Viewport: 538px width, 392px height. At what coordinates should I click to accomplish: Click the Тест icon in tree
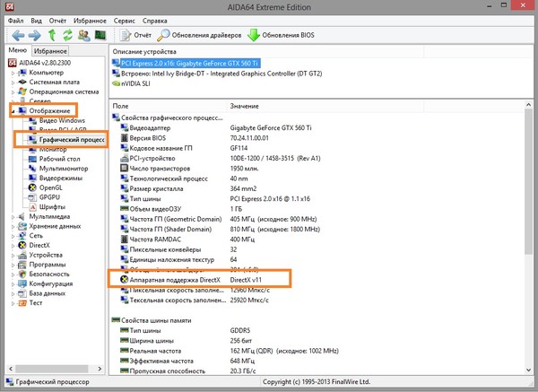[22, 303]
